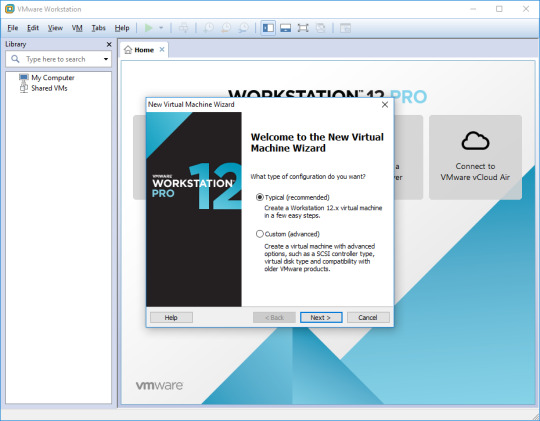Select the Custom (advanced) radio button
Screen dimensions: 540x421
(260, 234)
